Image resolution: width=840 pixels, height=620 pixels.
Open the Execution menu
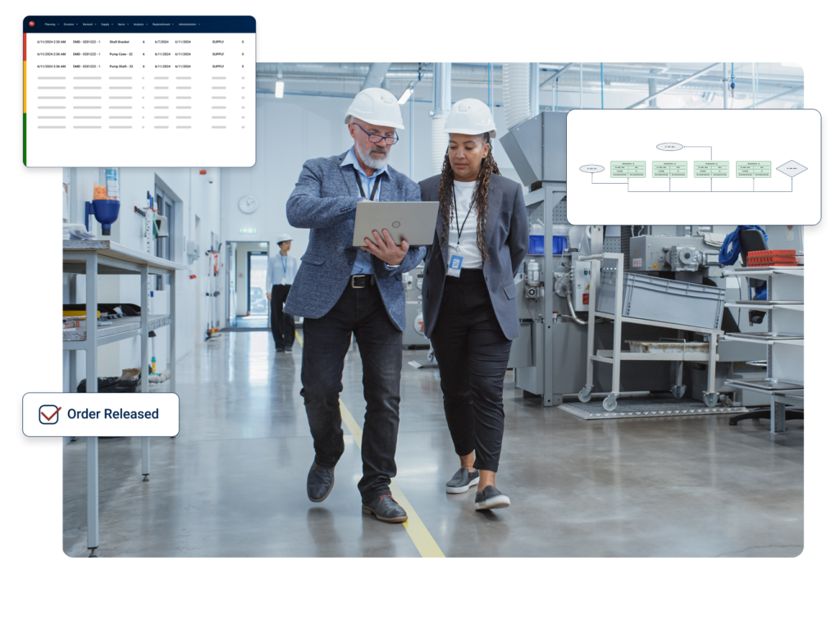point(70,25)
